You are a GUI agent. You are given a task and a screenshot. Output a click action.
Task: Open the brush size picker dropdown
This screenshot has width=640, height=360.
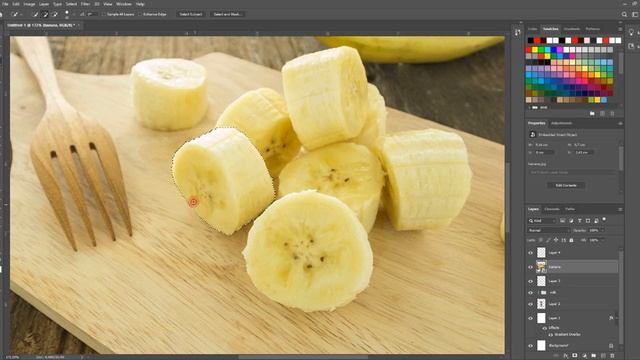point(73,14)
